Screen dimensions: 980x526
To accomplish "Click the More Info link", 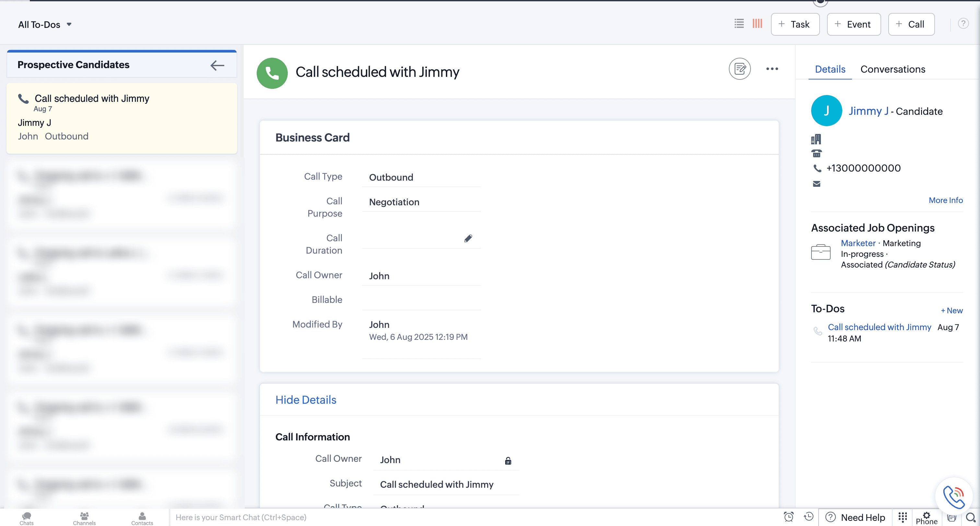I will [945, 200].
